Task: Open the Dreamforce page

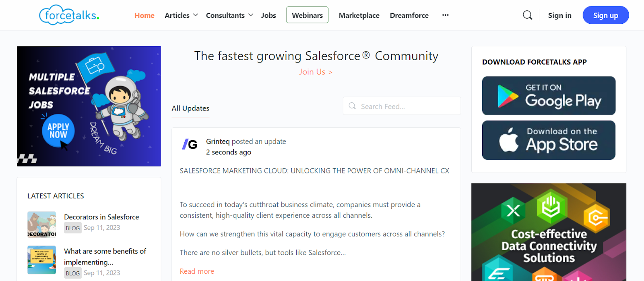Action: (409, 15)
